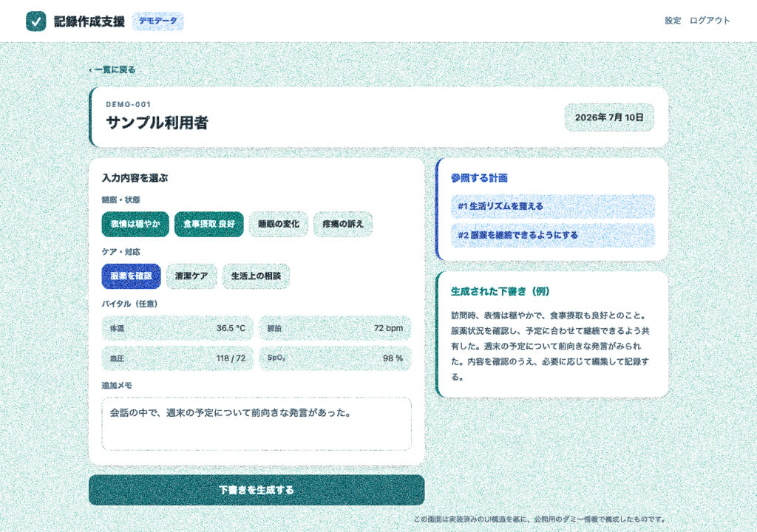
Task: Click the 参照する計画 heading
Action: [x=479, y=177]
